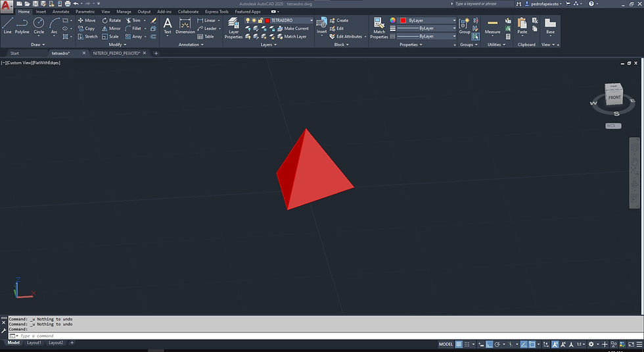The width and height of the screenshot is (644, 352).
Task: Select the Dimension tool
Action: click(x=185, y=26)
